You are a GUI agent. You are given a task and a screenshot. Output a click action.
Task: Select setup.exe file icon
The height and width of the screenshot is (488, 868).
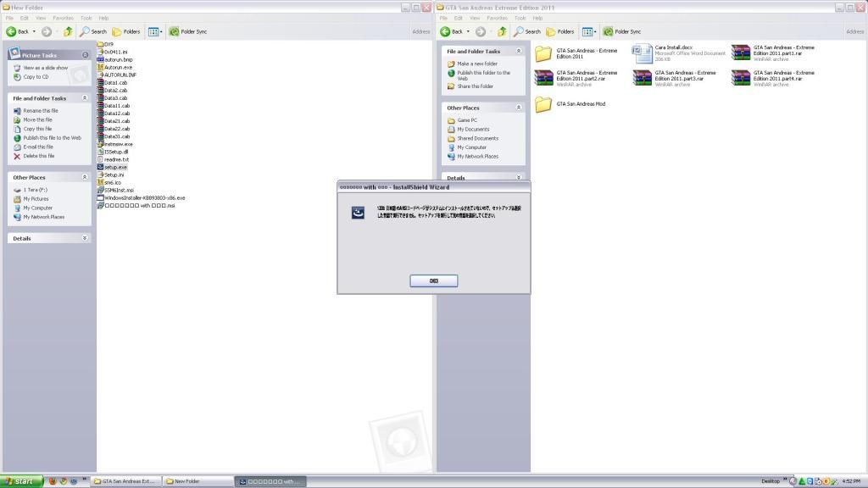(x=100, y=167)
